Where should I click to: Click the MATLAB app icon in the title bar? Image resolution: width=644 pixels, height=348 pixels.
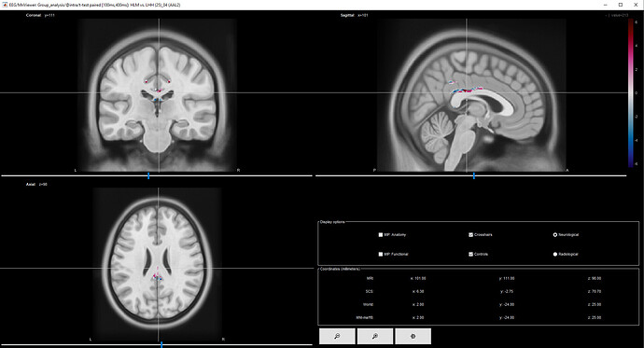[5, 5]
